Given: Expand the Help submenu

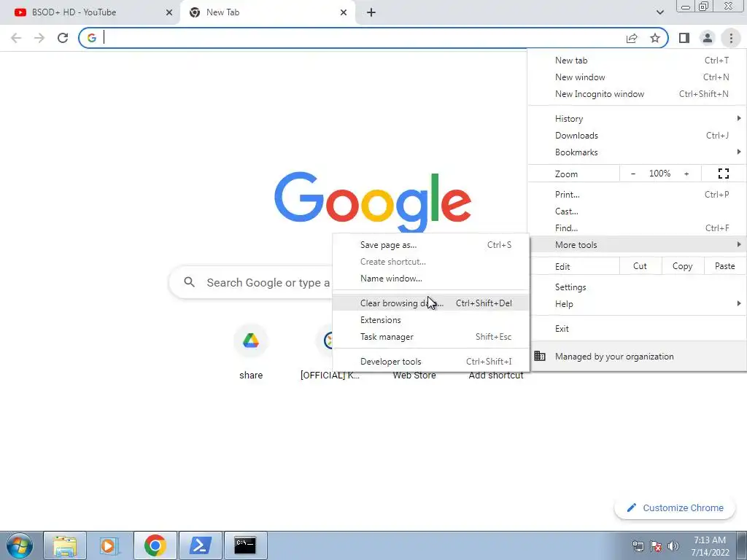Looking at the screenshot, I should pos(637,304).
